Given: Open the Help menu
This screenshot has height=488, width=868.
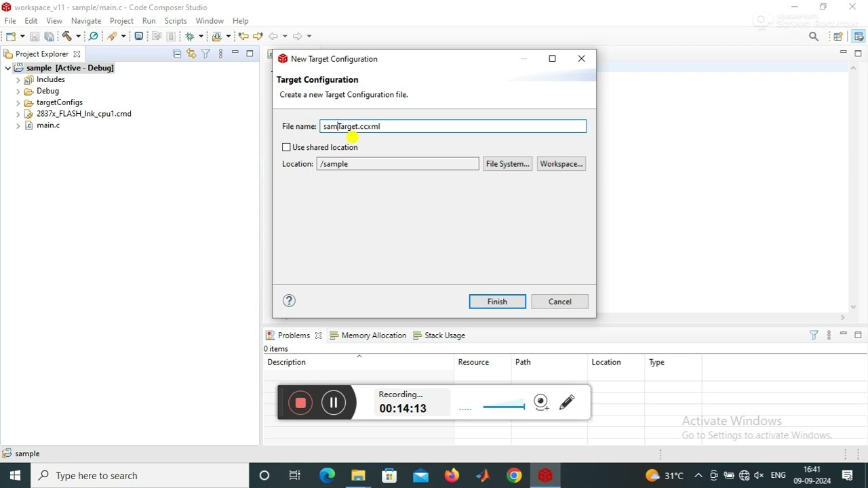Looking at the screenshot, I should click(241, 21).
